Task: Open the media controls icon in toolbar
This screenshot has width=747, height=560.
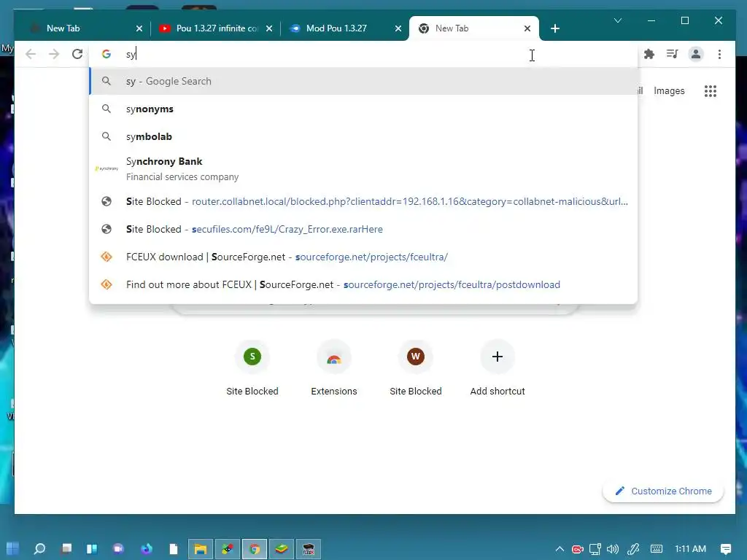Action: (x=672, y=54)
